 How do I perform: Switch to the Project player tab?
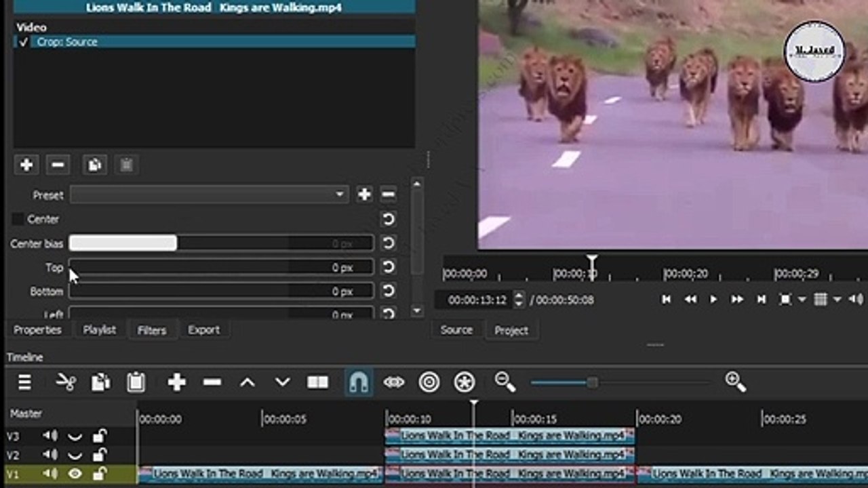(x=511, y=330)
